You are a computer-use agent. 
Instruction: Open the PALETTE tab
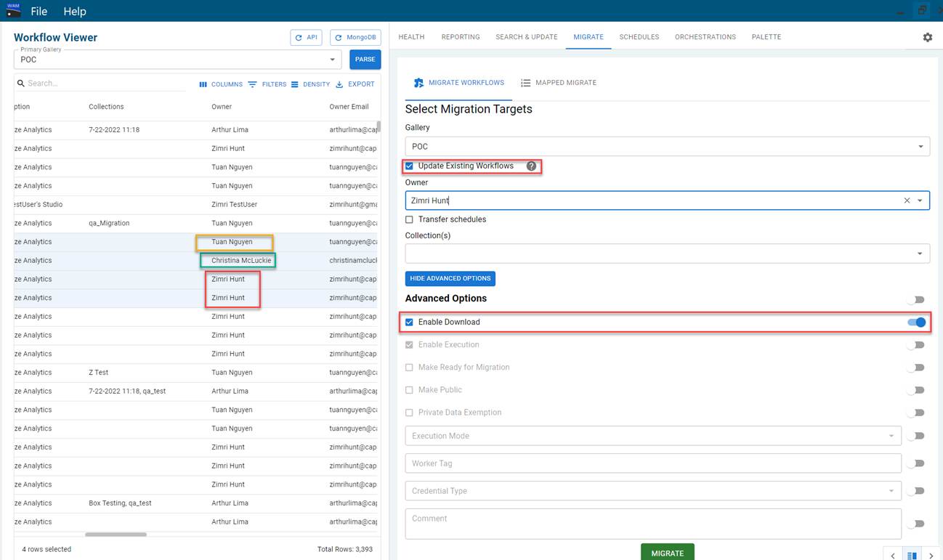pos(766,37)
